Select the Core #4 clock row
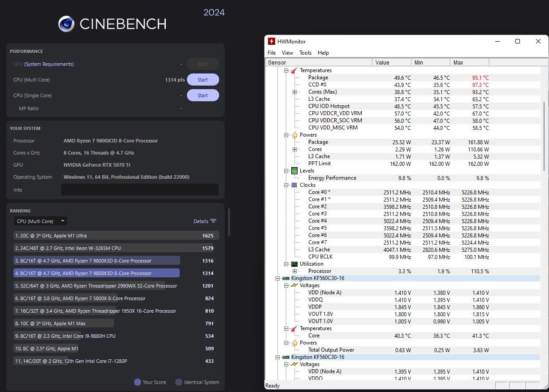Viewport: 549px width, 392px height. [x=403, y=221]
